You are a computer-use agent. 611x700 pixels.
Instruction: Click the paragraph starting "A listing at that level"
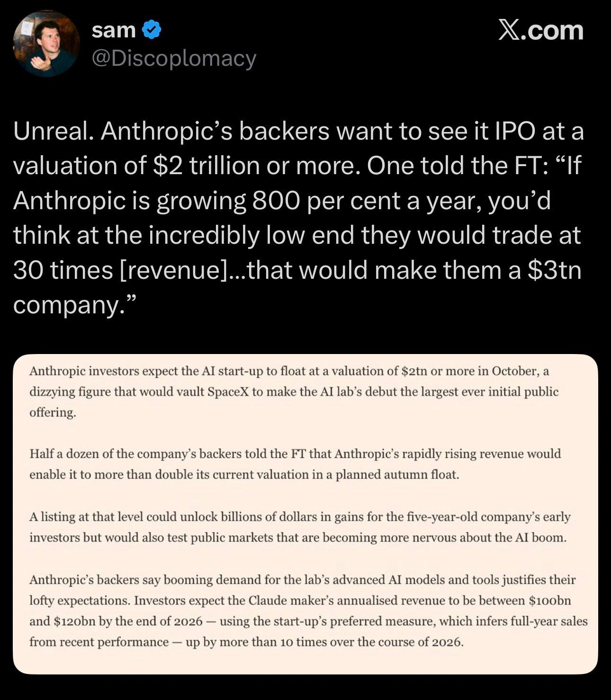[300, 527]
